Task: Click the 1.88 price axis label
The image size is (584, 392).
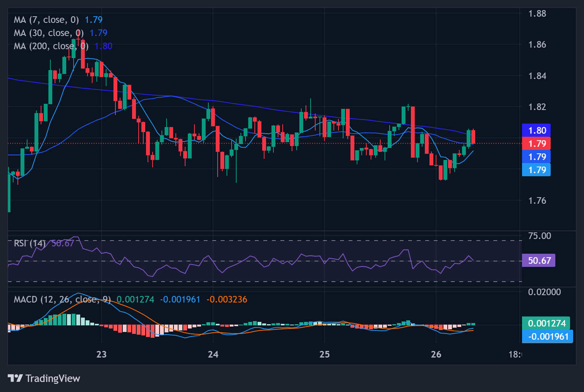Action: pos(537,14)
